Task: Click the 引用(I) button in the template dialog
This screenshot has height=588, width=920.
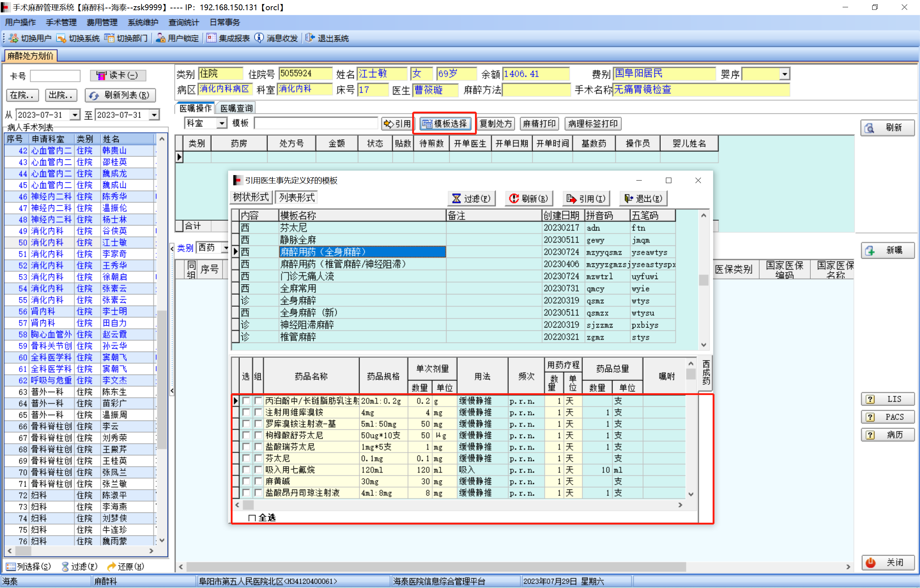Action: click(x=586, y=198)
